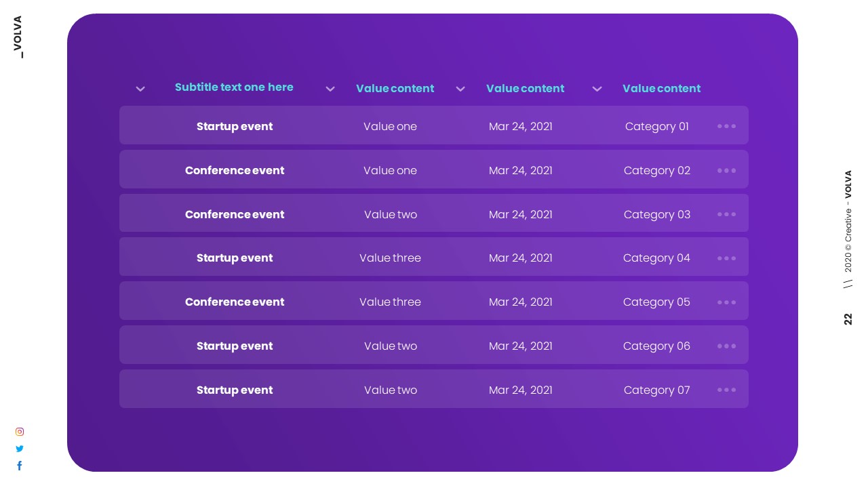This screenshot has height=488, width=868.
Task: Open three-dot menu for Category 05 row
Action: 726,302
